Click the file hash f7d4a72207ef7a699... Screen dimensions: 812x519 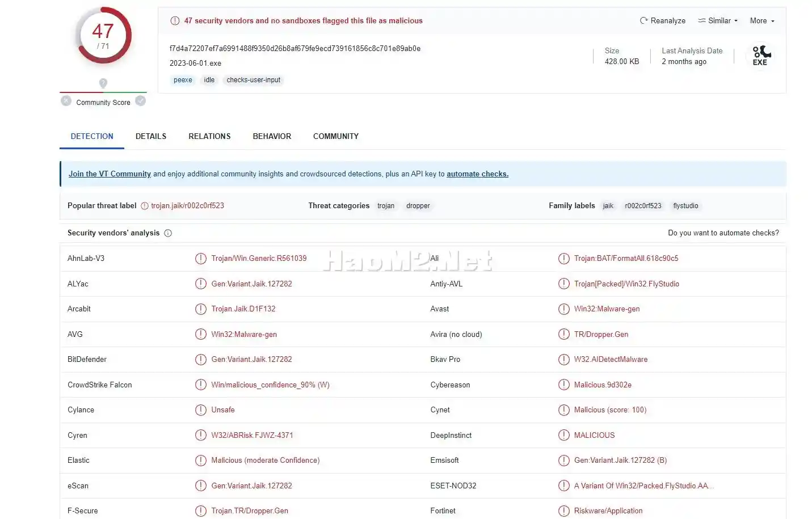(295, 48)
